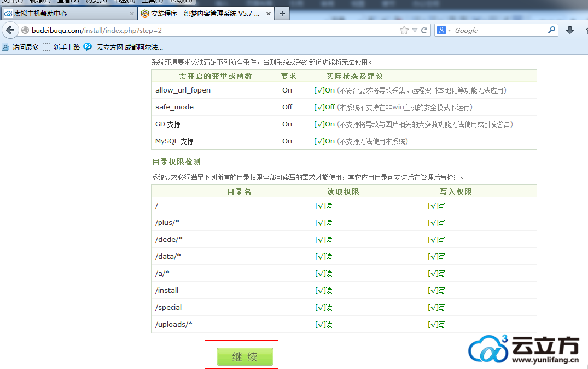588x369 pixels.
Task: Go back using the browser back arrow
Action: (10, 30)
